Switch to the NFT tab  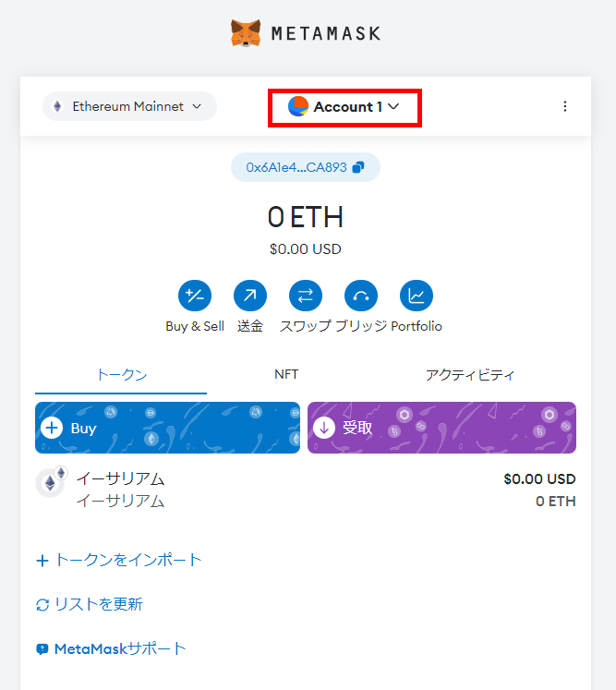(286, 375)
